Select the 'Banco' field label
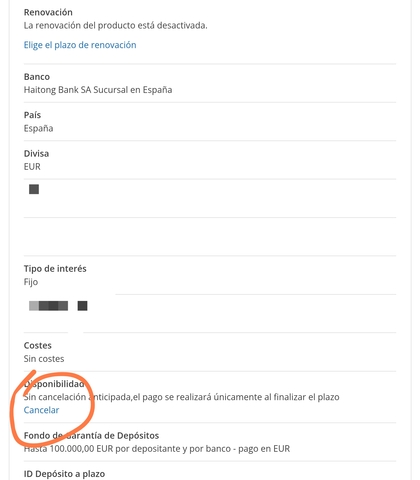Image resolution: width=420 pixels, height=480 pixels. (x=37, y=77)
